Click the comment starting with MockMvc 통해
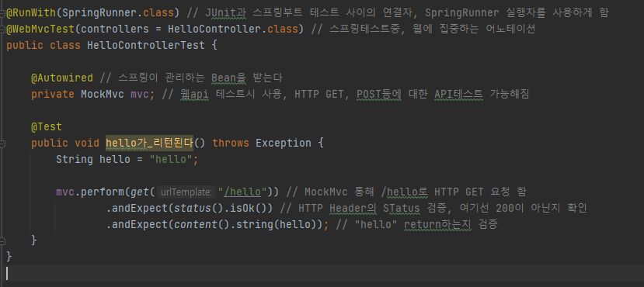 pyautogui.click(x=406, y=192)
